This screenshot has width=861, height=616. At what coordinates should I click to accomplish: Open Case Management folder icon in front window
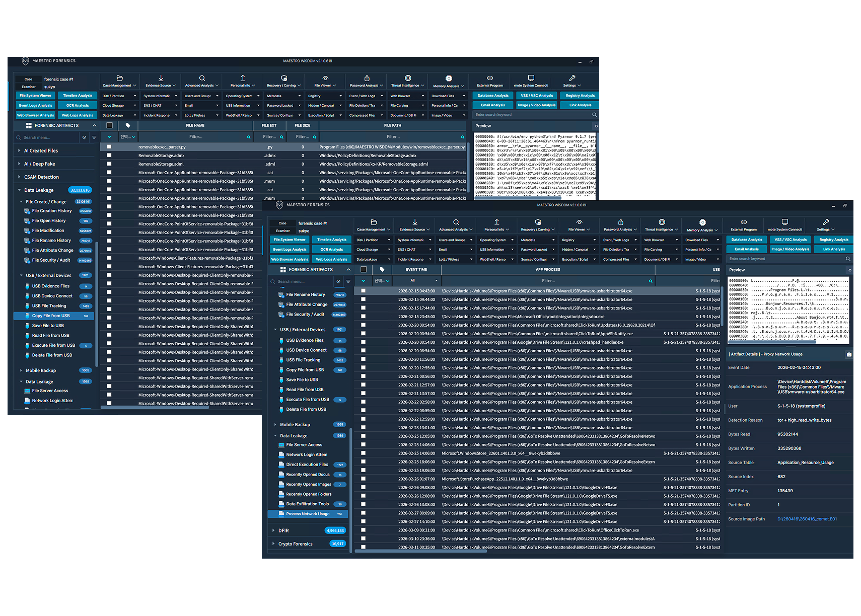click(x=374, y=222)
